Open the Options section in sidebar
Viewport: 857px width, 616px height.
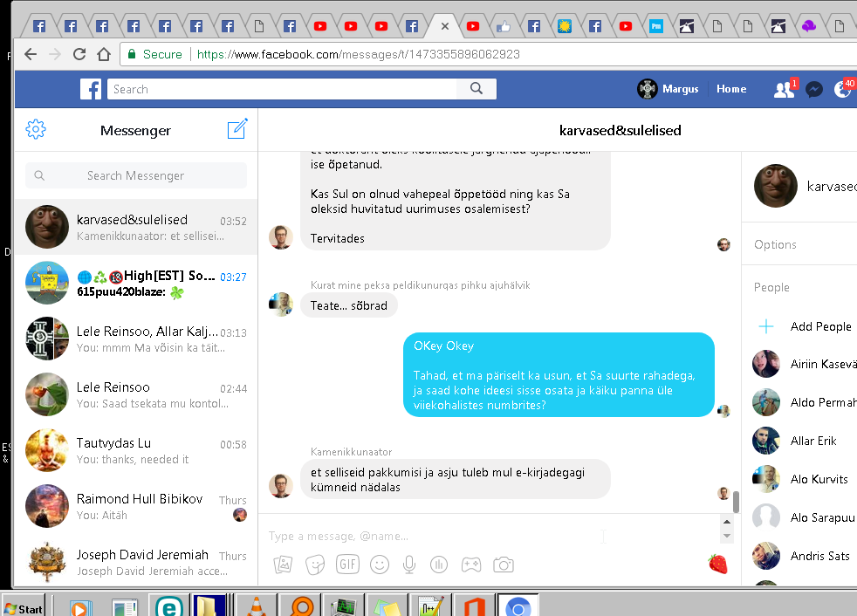click(x=775, y=244)
